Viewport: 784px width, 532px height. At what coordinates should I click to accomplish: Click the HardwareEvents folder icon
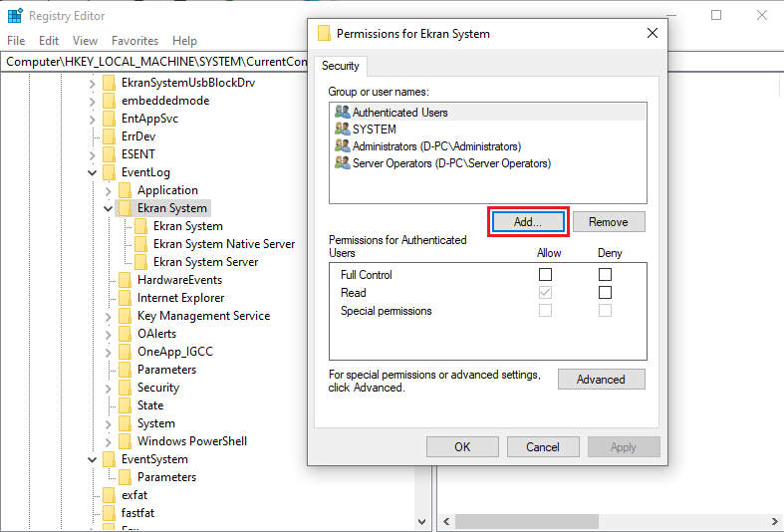pyautogui.click(x=125, y=280)
